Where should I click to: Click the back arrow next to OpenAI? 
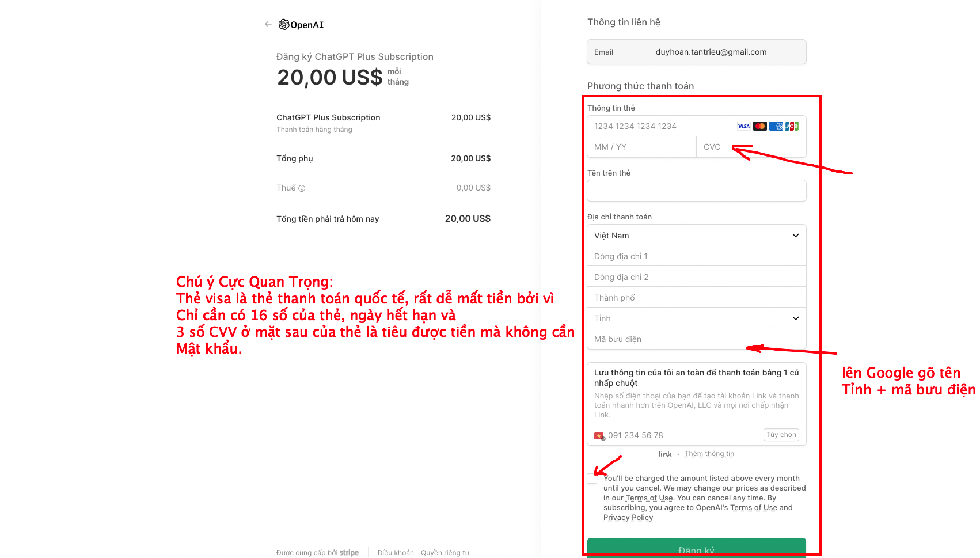[x=268, y=24]
